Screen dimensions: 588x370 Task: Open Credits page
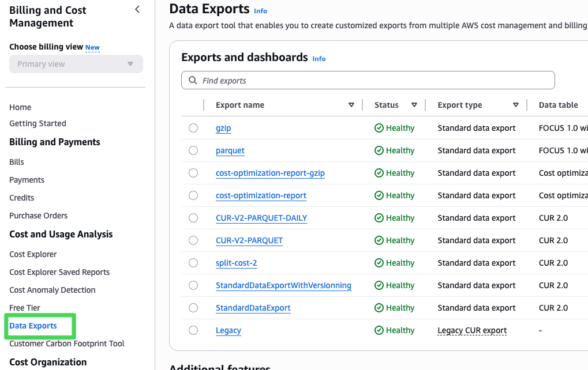(22, 198)
